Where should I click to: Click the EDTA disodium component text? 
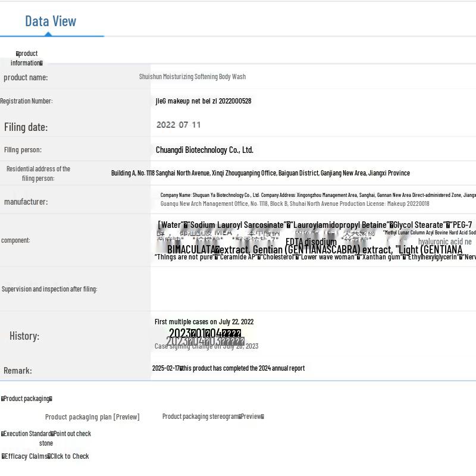(x=311, y=242)
